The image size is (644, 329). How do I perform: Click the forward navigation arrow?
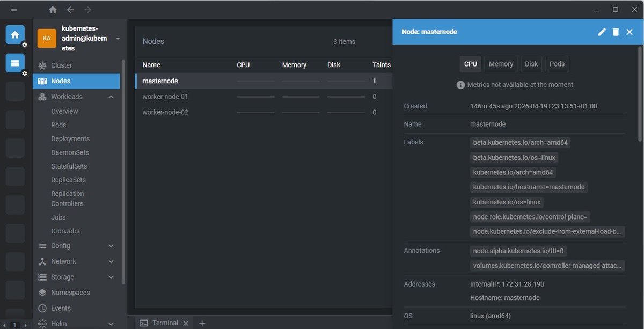click(x=87, y=9)
